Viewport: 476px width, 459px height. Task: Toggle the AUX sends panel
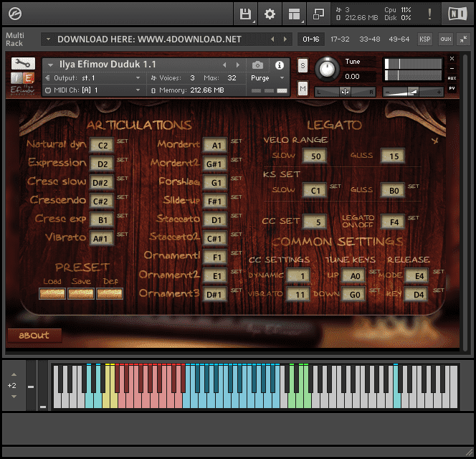pyautogui.click(x=452, y=78)
